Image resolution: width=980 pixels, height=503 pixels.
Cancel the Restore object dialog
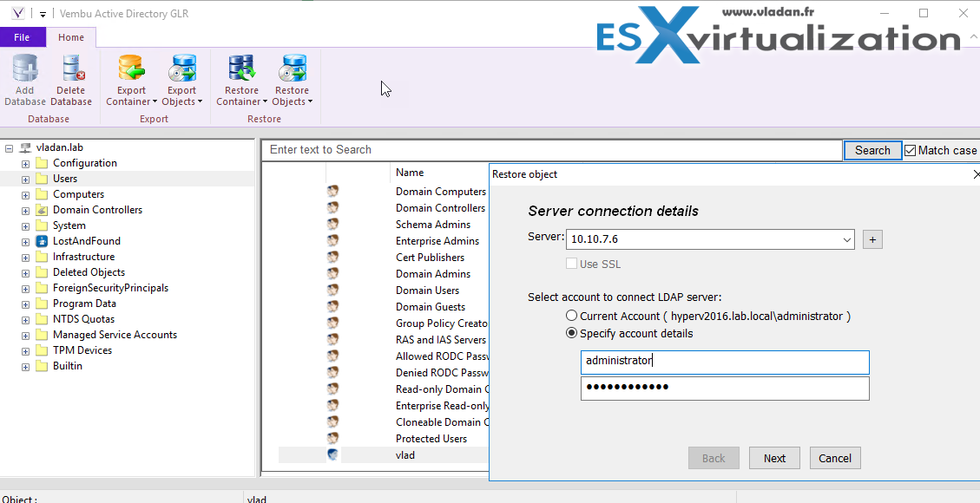pyautogui.click(x=835, y=458)
